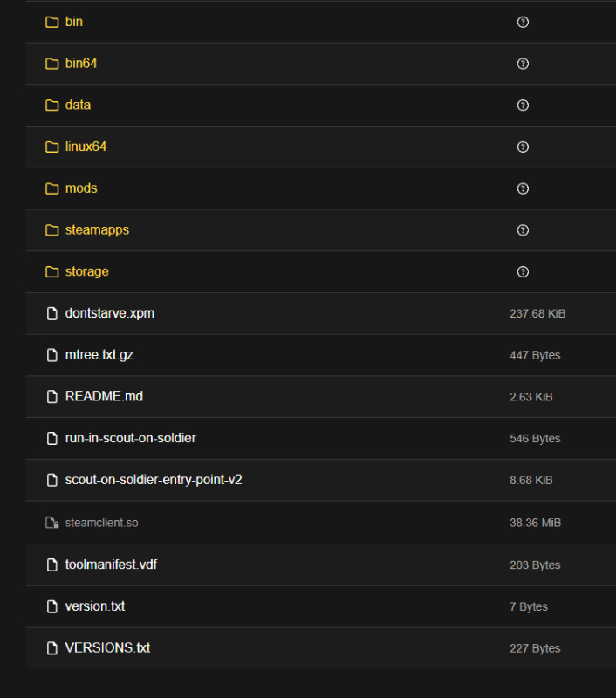The height and width of the screenshot is (698, 616).
Task: Click the bin folder icon
Action: pyautogui.click(x=51, y=22)
